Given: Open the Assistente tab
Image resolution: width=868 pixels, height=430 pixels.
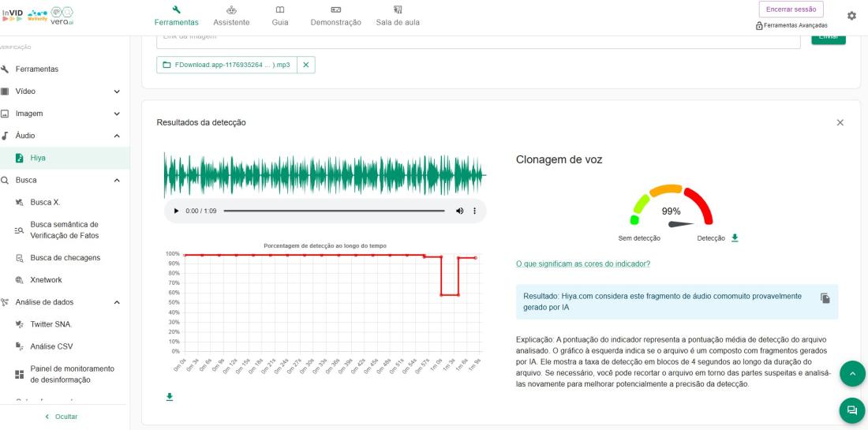Looking at the screenshot, I should click(x=231, y=16).
